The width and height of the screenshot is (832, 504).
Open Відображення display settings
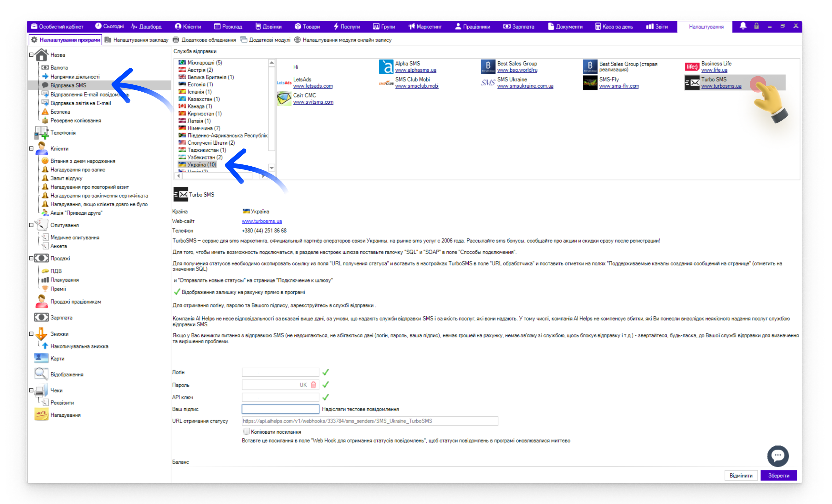[66, 374]
